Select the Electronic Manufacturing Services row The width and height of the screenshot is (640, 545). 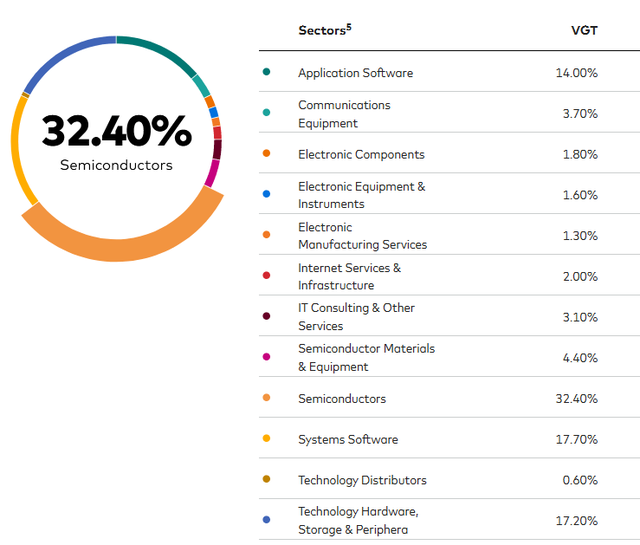(x=449, y=234)
